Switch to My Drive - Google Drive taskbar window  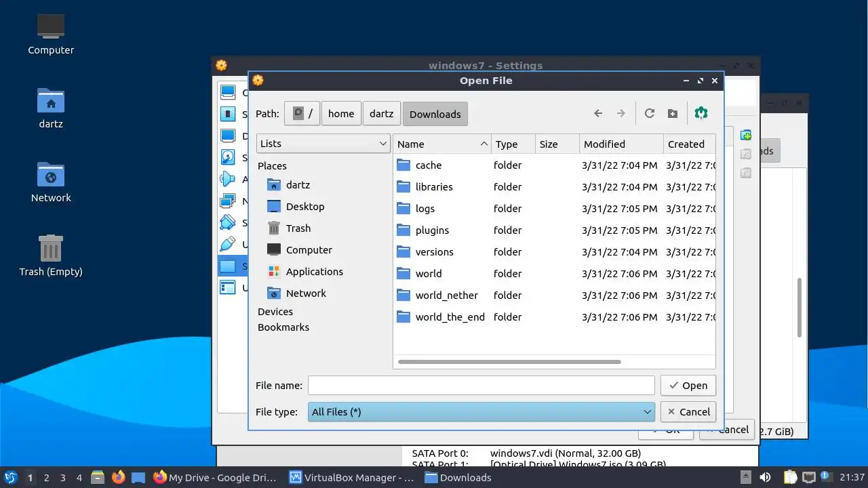pyautogui.click(x=216, y=477)
